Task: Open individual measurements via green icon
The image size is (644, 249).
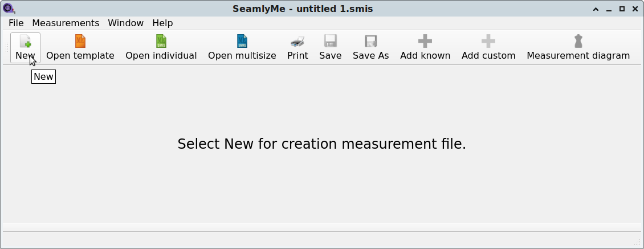Action: 161,41
